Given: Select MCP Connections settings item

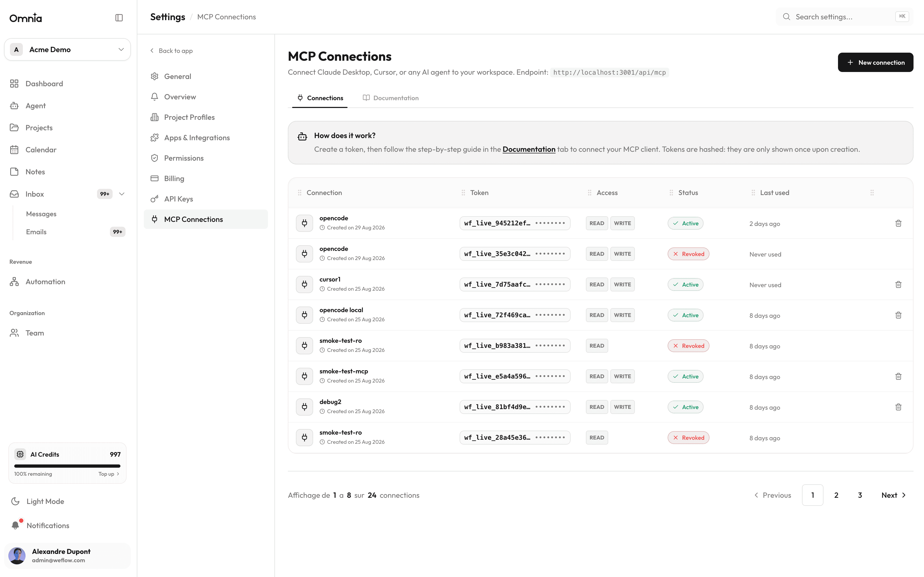Looking at the screenshot, I should [x=206, y=219].
